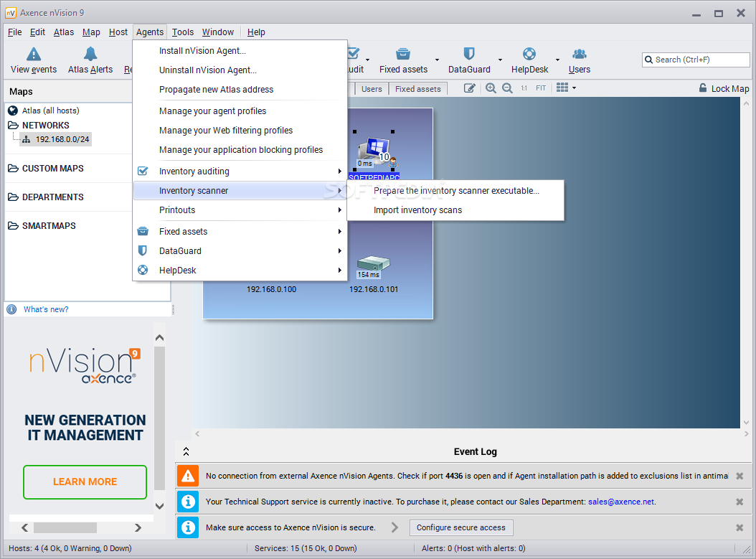Open View events toolbar icon

(x=34, y=54)
